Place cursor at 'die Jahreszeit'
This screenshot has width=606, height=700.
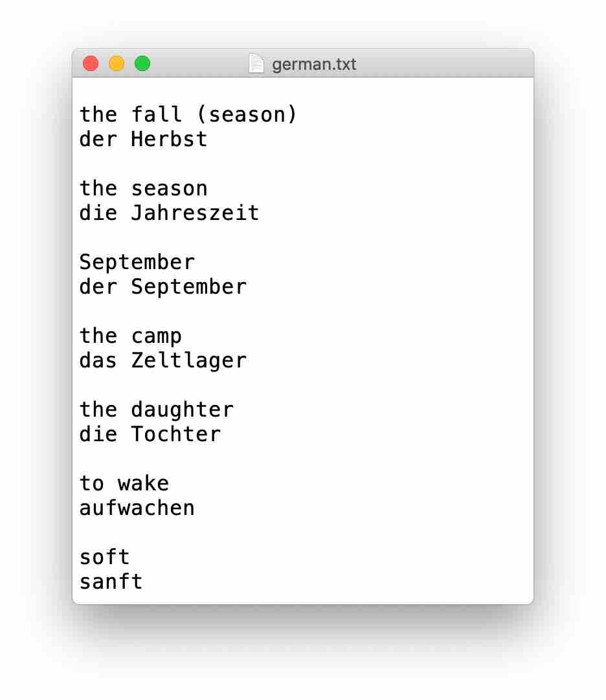point(169,213)
